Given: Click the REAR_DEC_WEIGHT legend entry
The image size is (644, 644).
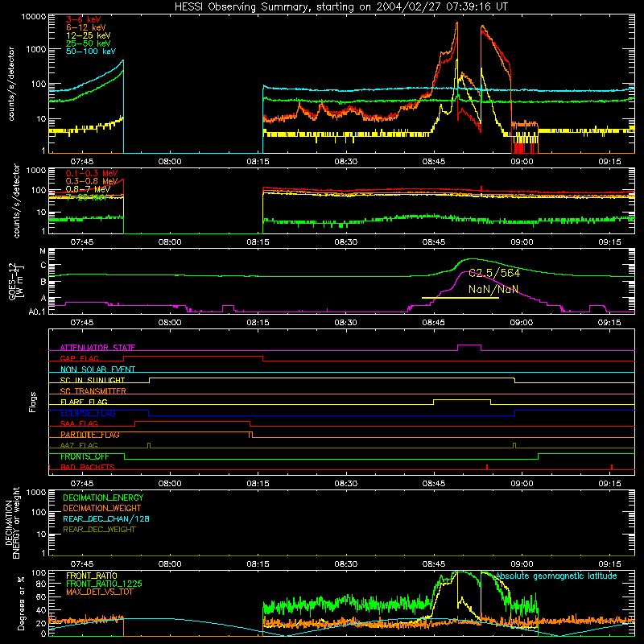Looking at the screenshot, I should [99, 530].
